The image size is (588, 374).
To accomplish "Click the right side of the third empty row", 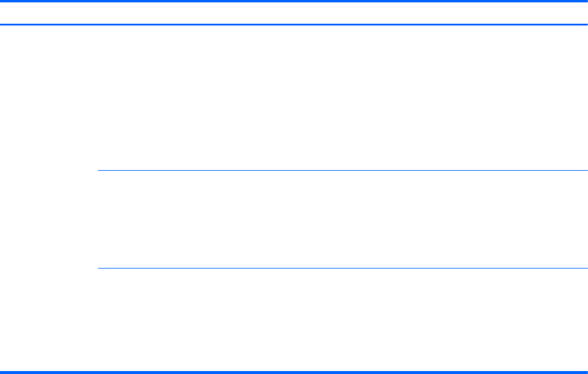I will pos(533,320).
